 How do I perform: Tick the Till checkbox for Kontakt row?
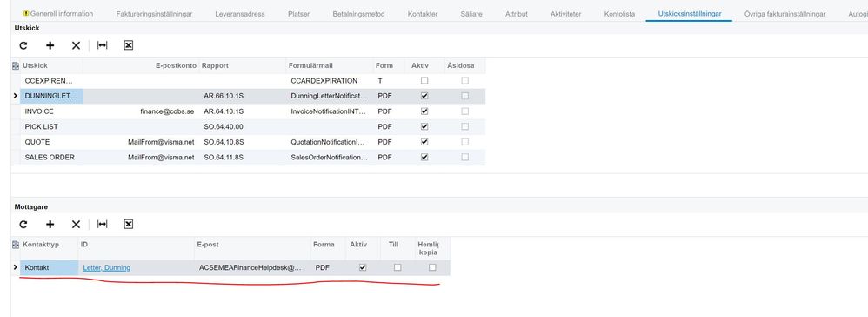(397, 267)
